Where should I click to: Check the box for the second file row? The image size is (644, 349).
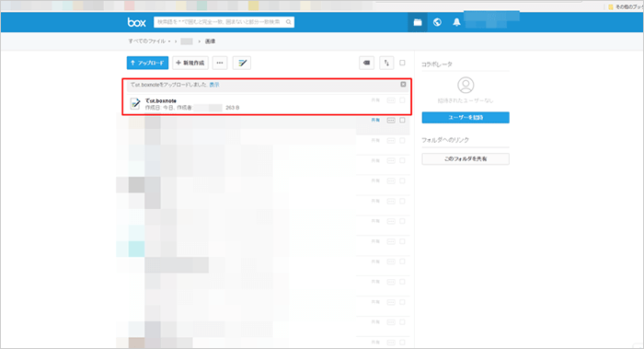(402, 121)
